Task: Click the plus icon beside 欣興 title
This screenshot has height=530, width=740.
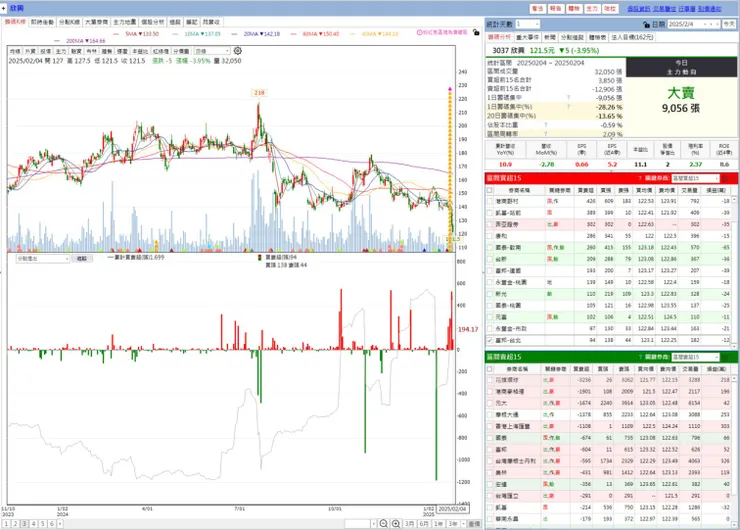Action: tap(4, 8)
